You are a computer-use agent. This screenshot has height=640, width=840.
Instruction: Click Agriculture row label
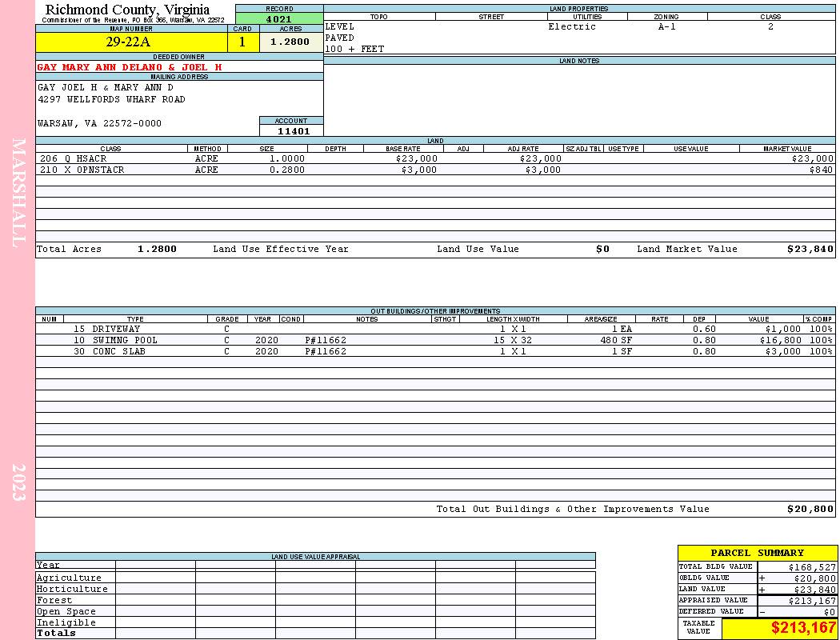tap(69, 578)
